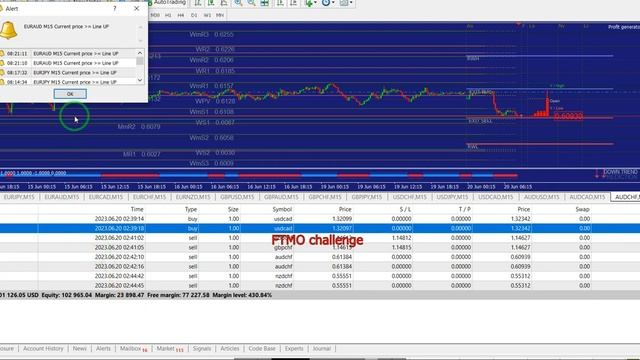Click the large bell icon in Alert dialog
Screen dimensions: 640x360
(x=8, y=30)
